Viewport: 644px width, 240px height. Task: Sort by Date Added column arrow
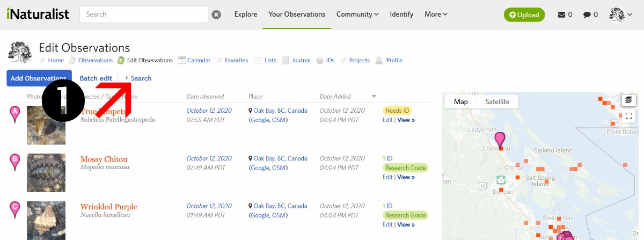click(374, 97)
